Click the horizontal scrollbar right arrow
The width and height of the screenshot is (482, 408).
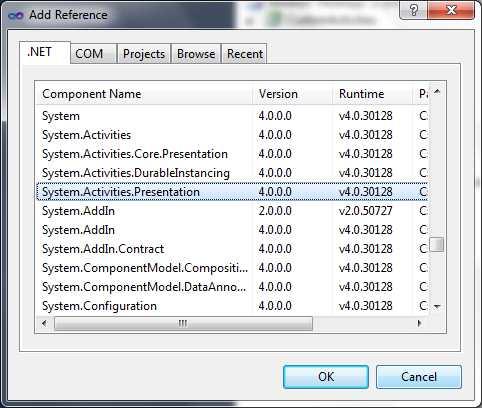pyautogui.click(x=419, y=323)
